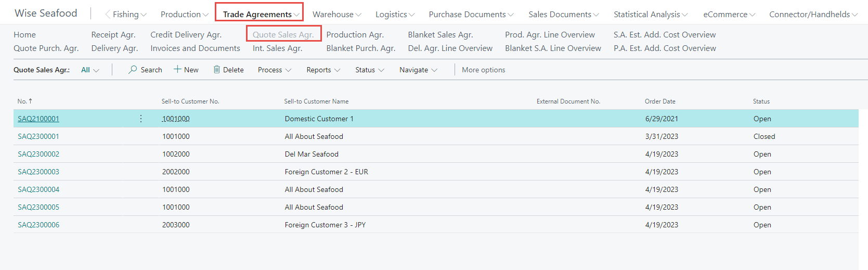The image size is (868, 270).
Task: Change the All view filter
Action: click(90, 70)
